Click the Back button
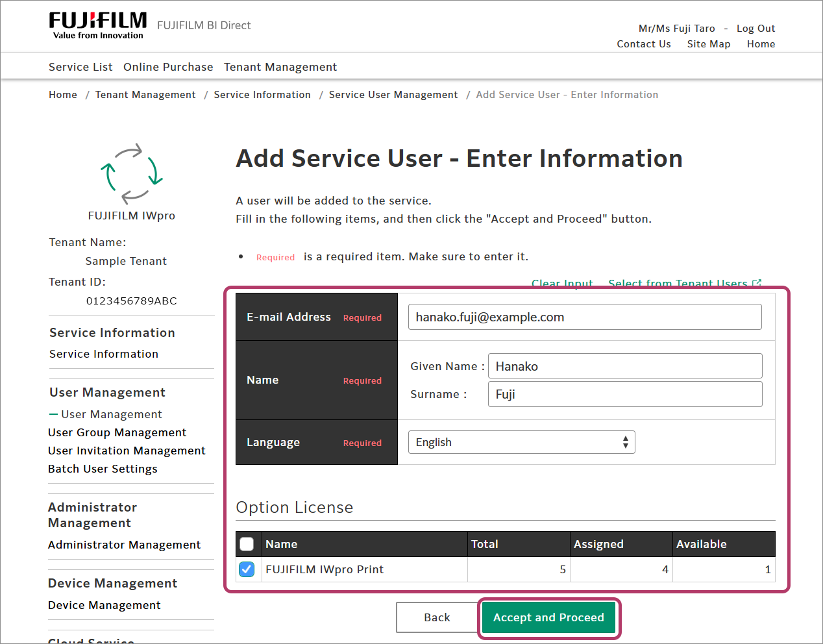Viewport: 823px width, 644px height. (x=437, y=617)
